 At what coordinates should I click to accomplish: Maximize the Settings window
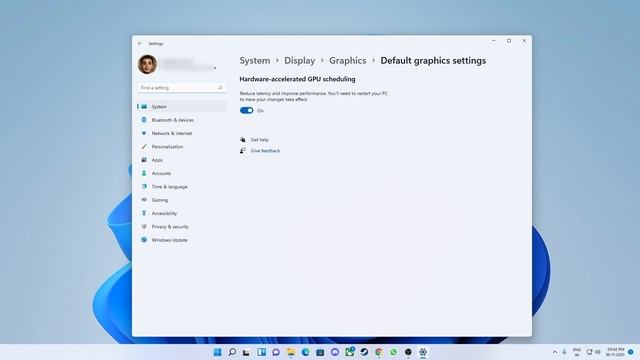tap(509, 41)
